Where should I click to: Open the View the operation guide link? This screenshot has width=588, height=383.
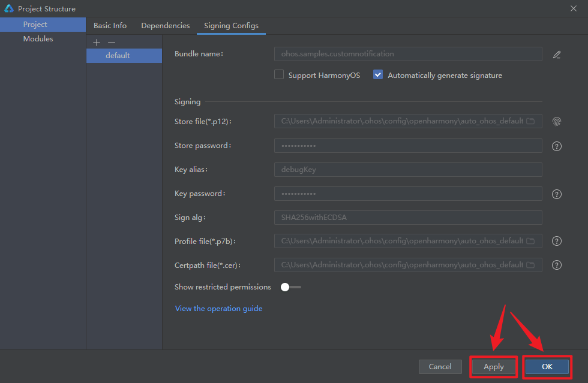point(218,309)
